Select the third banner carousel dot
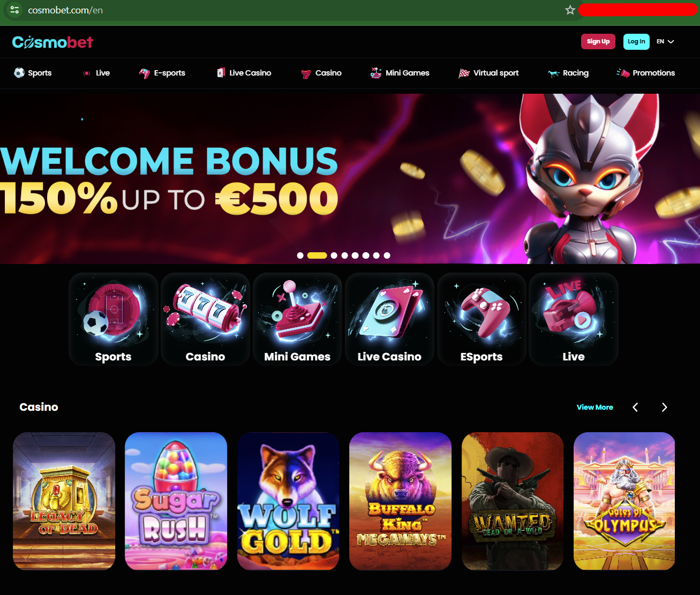 tap(334, 255)
